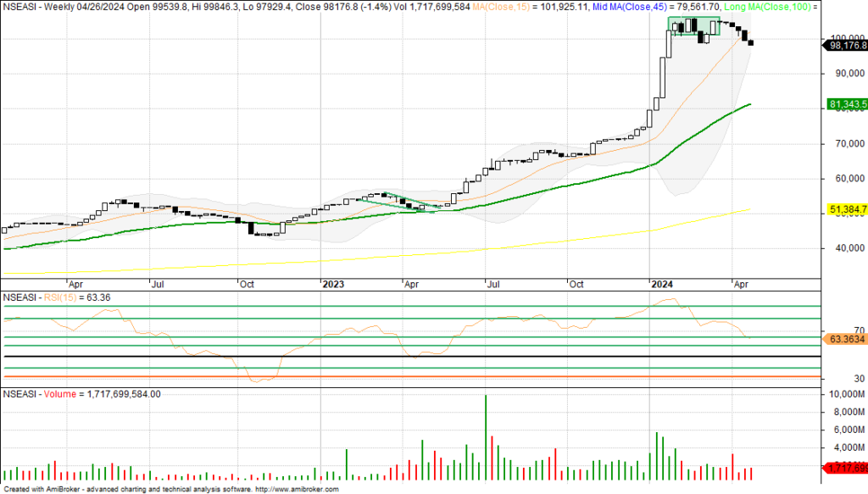Click the red volume value tag
Viewport: 868px width, 494px height.
[x=844, y=468]
